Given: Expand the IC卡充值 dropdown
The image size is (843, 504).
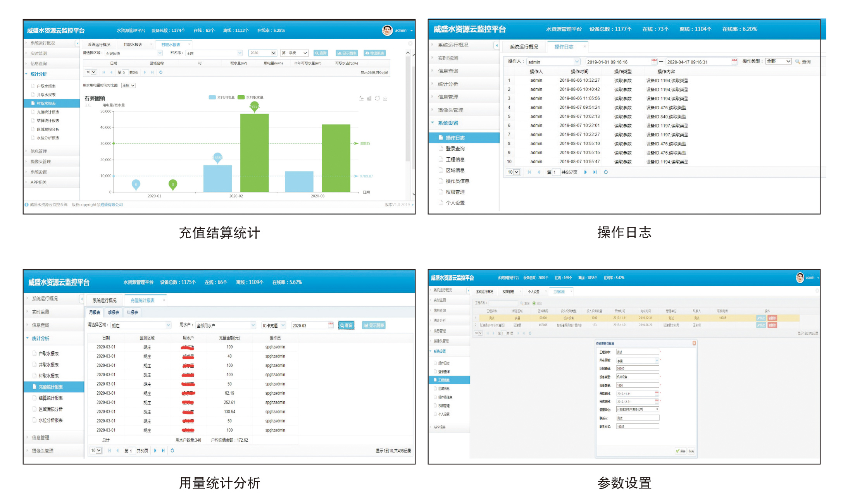Looking at the screenshot, I should pyautogui.click(x=274, y=325).
